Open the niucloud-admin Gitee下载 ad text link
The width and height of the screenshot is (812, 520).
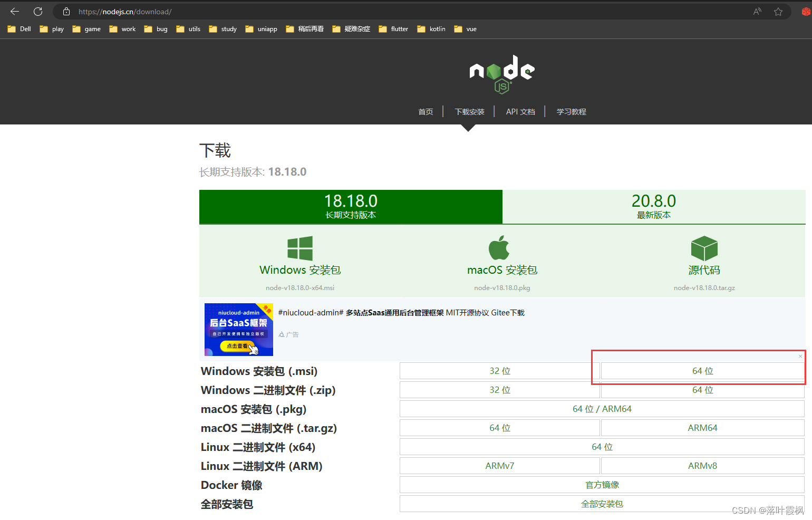pyautogui.click(x=401, y=313)
